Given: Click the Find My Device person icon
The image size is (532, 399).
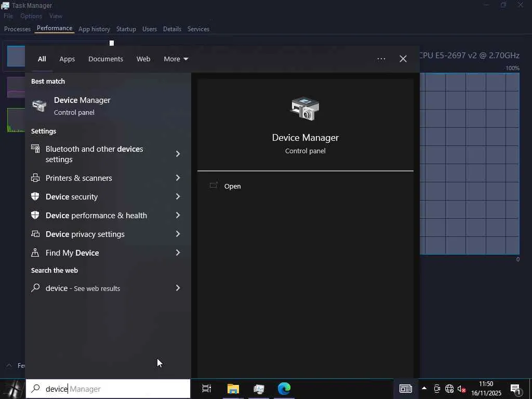Looking at the screenshot, I should point(35,252).
